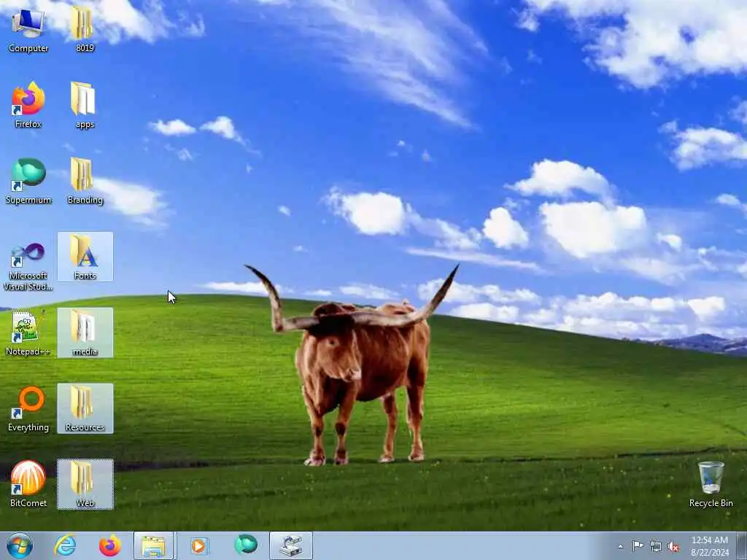Open the Windows Start menu orb
Viewport: 747px width, 560px height.
click(20, 545)
